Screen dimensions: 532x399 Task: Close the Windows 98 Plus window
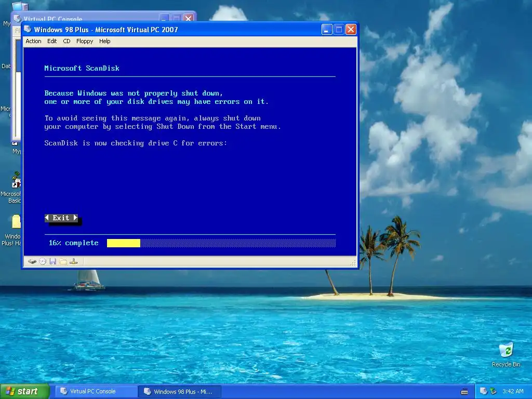[351, 30]
